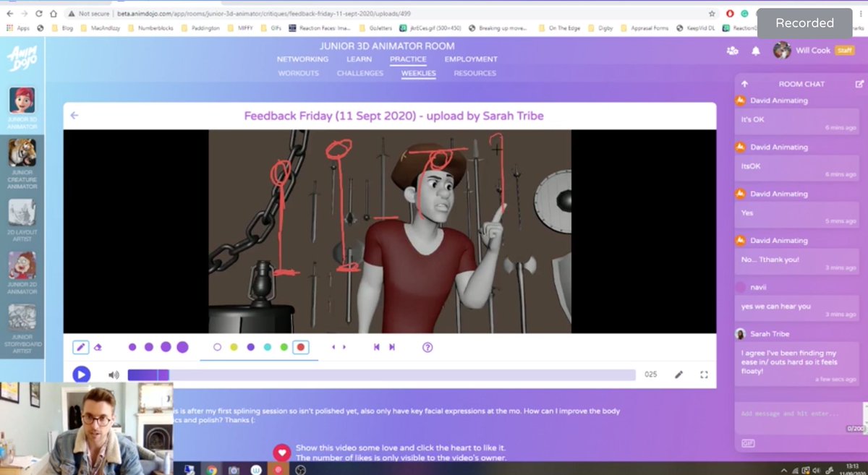Choose the second smallest brush size dot
Viewport: 868px width, 475px height.
148,347
